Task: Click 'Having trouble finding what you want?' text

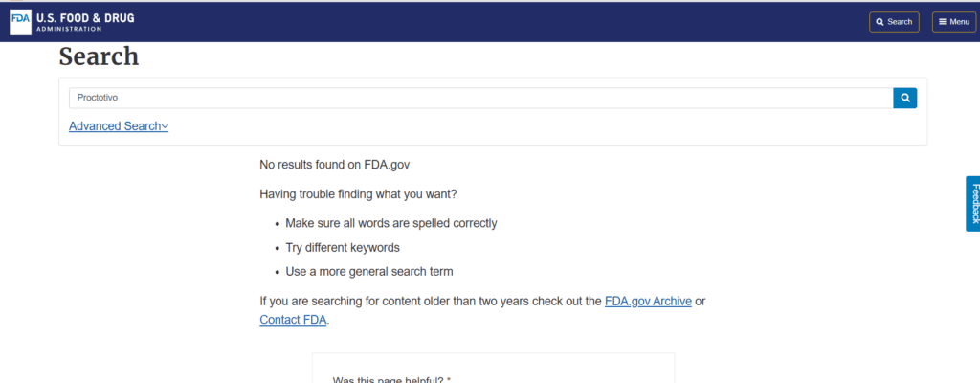Action: (x=358, y=194)
